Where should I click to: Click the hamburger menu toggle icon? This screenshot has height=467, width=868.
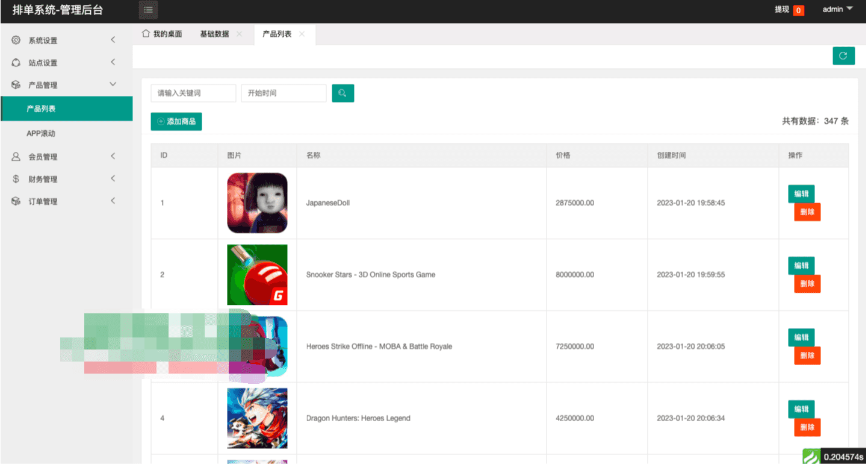148,10
